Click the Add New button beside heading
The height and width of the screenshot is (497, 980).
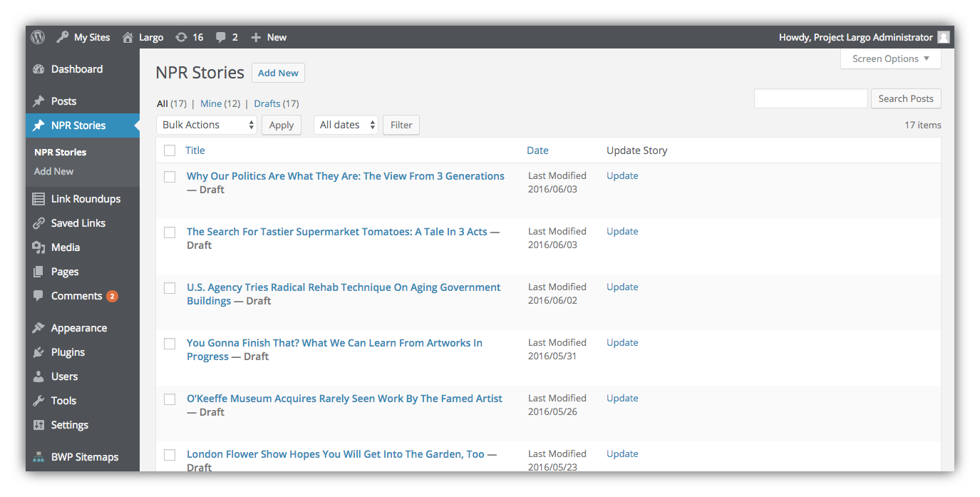point(278,73)
